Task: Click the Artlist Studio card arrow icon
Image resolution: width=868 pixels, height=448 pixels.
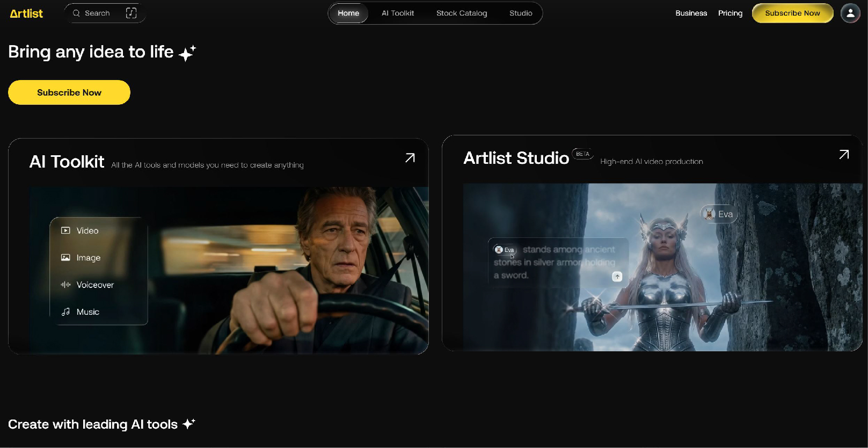Action: pyautogui.click(x=844, y=154)
